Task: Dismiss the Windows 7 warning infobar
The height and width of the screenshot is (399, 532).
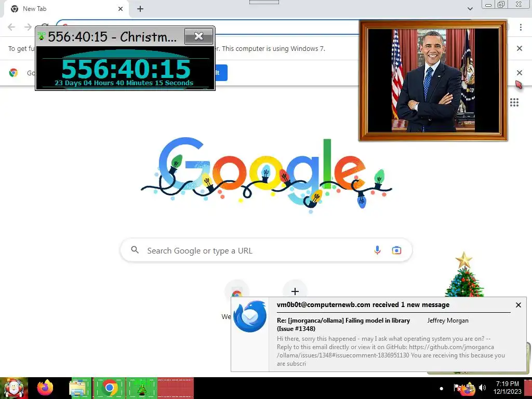Action: tap(519, 48)
